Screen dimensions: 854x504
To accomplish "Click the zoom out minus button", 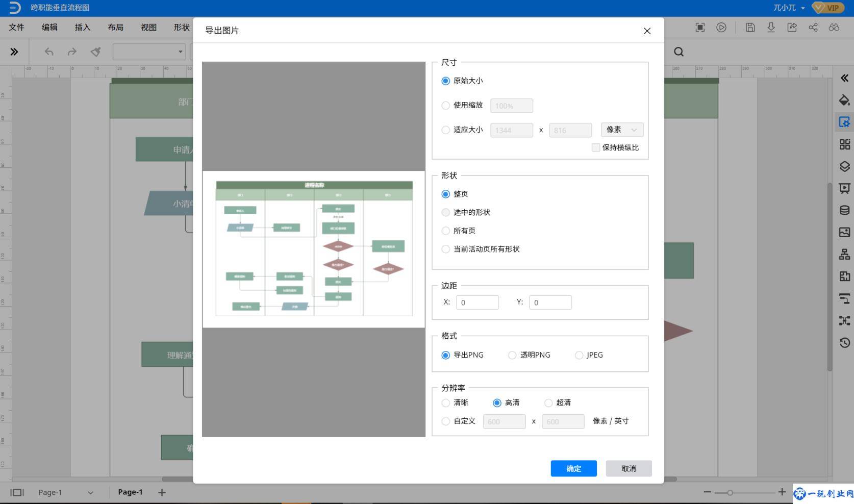I will tap(707, 492).
